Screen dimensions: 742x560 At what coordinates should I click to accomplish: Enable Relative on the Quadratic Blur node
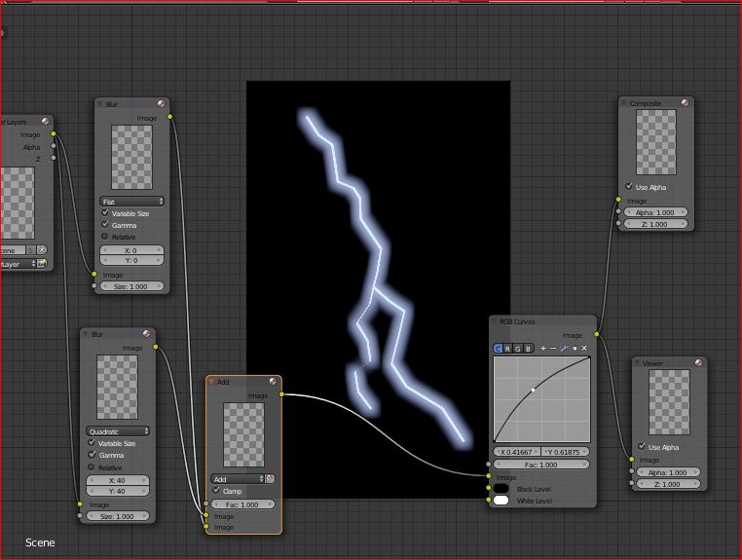click(92, 467)
